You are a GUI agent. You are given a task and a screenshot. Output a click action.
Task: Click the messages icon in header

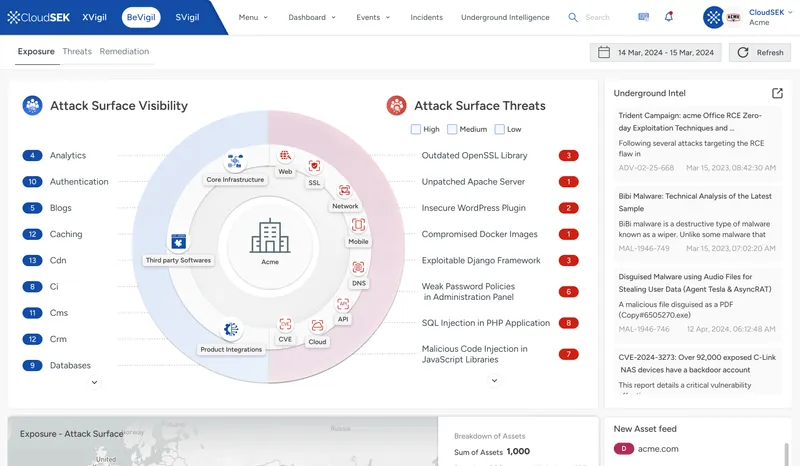(643, 17)
